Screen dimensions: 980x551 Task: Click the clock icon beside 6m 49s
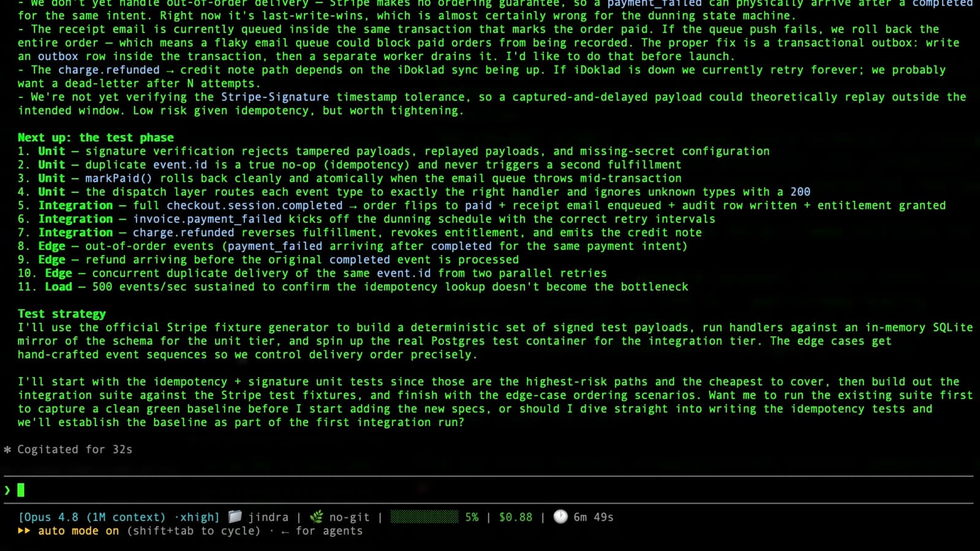560,517
